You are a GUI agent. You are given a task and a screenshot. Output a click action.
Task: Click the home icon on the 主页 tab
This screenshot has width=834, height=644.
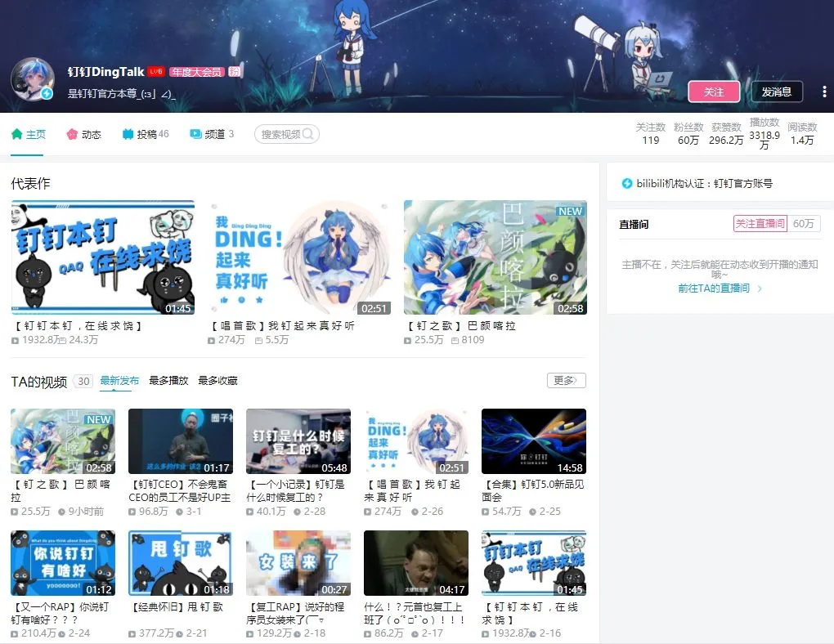point(16,132)
